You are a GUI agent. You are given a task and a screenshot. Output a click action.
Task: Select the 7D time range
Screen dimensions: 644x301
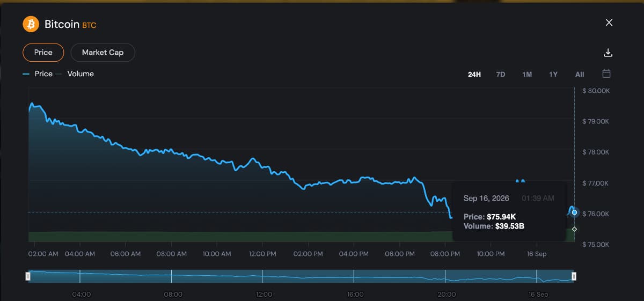click(x=501, y=75)
